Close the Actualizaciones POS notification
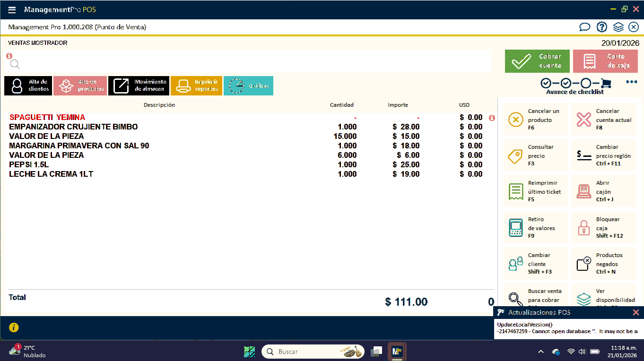This screenshot has height=361, width=644. click(x=636, y=312)
